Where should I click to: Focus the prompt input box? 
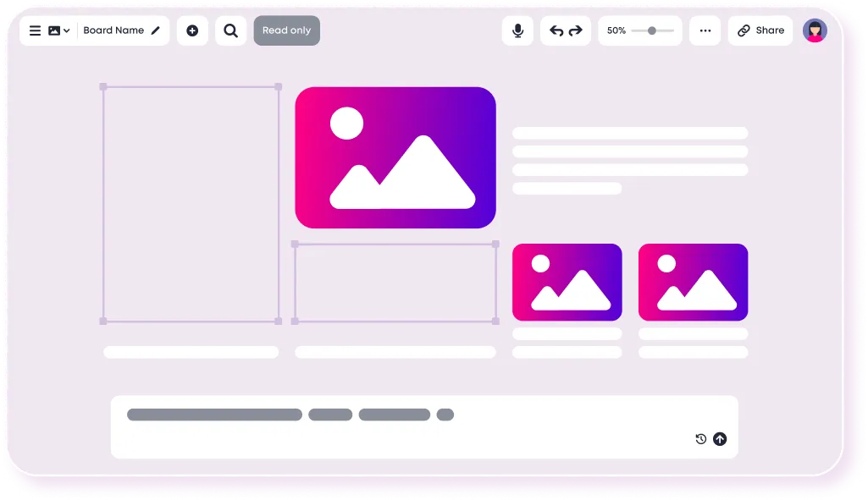pos(424,427)
